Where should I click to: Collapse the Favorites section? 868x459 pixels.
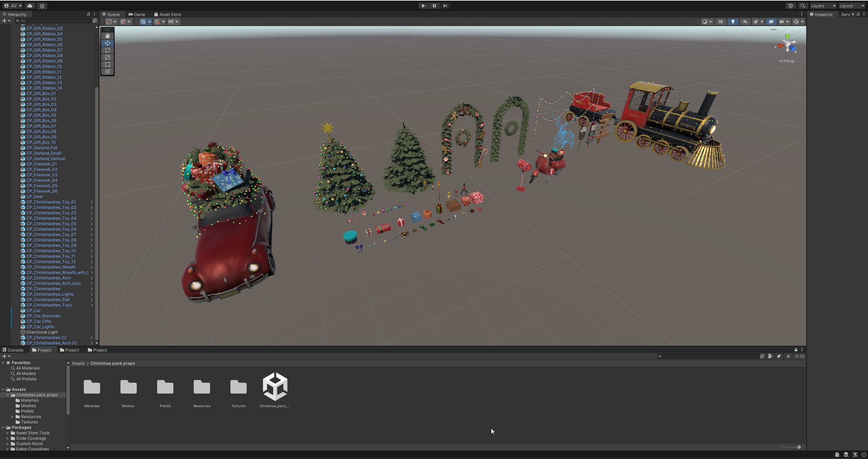[3, 363]
